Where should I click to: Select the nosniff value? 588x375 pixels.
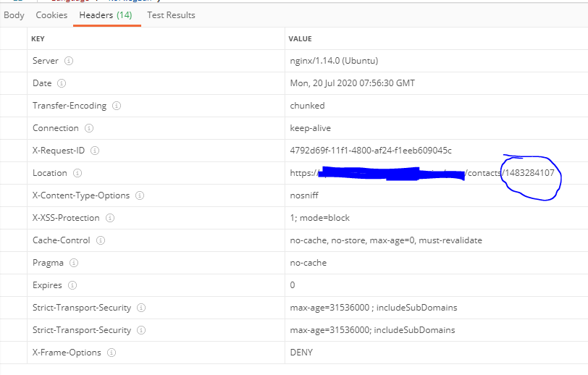pos(304,195)
